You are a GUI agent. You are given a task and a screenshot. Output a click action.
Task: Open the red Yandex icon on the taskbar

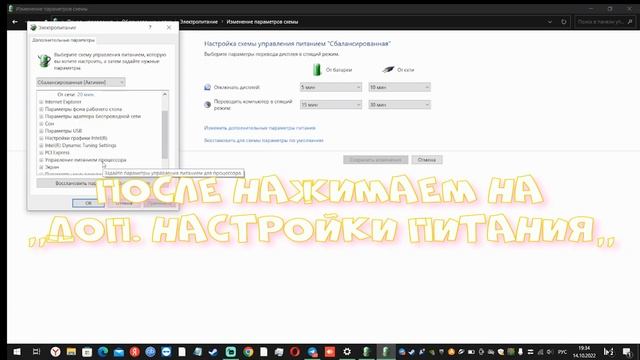(135, 352)
